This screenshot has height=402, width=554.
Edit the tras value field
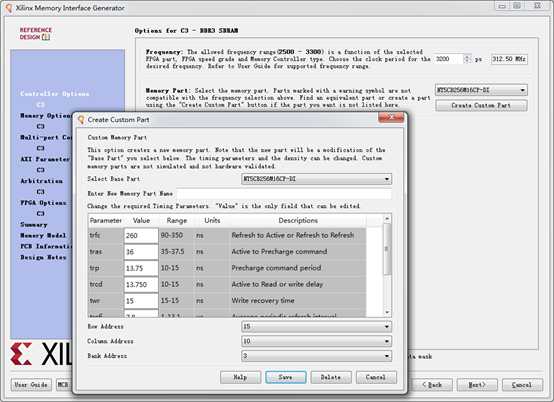(x=141, y=252)
